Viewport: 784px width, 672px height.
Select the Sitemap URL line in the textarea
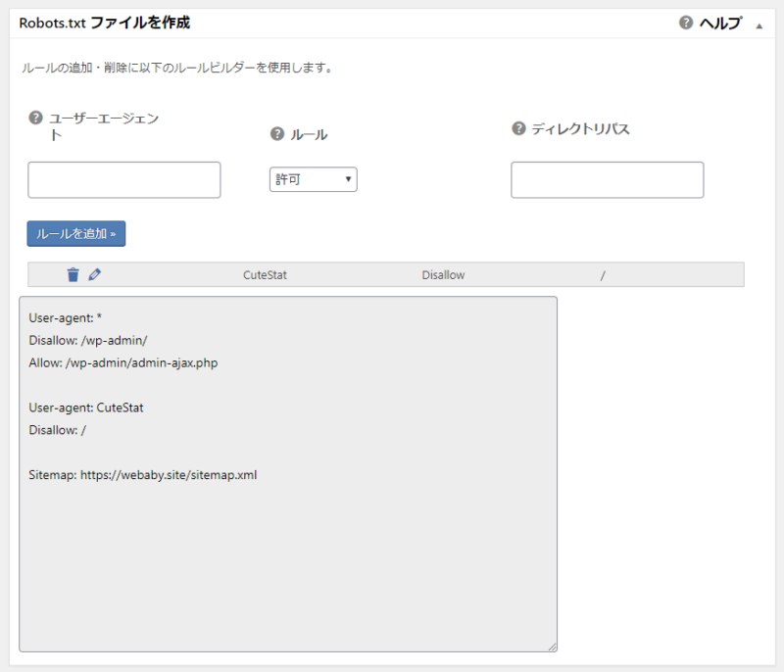(x=142, y=474)
